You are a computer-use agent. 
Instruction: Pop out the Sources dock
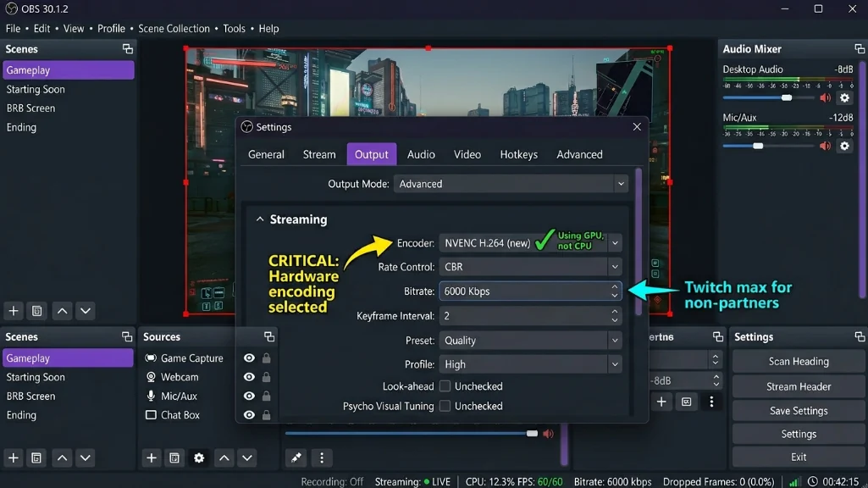pyautogui.click(x=269, y=337)
